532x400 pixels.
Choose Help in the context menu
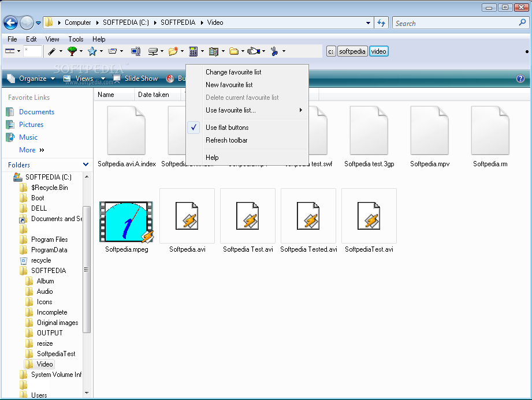click(248, 158)
